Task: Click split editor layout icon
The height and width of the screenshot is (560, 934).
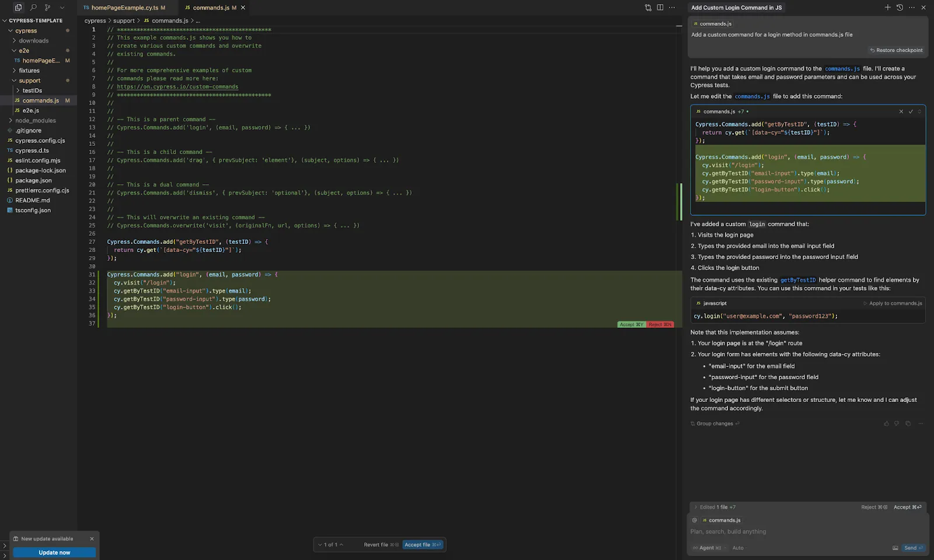Action: (660, 8)
